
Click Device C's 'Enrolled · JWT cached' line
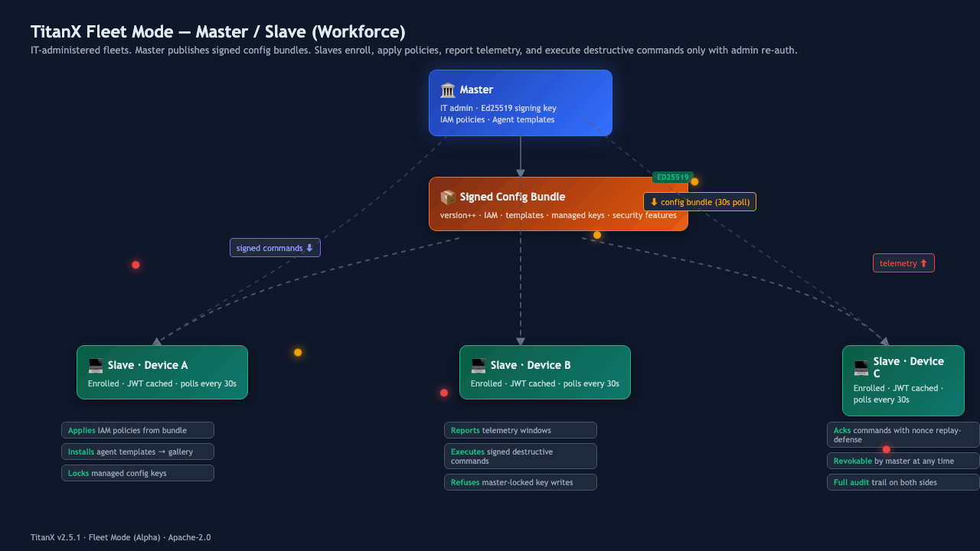pyautogui.click(x=898, y=394)
